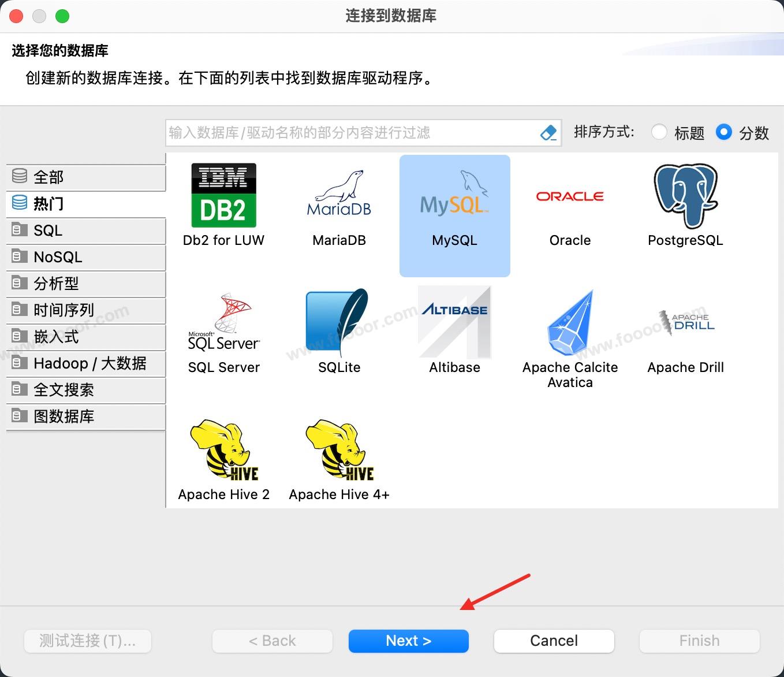Viewport: 784px width, 677px height.
Task: Select the SQLite feather icon
Action: pyautogui.click(x=339, y=323)
